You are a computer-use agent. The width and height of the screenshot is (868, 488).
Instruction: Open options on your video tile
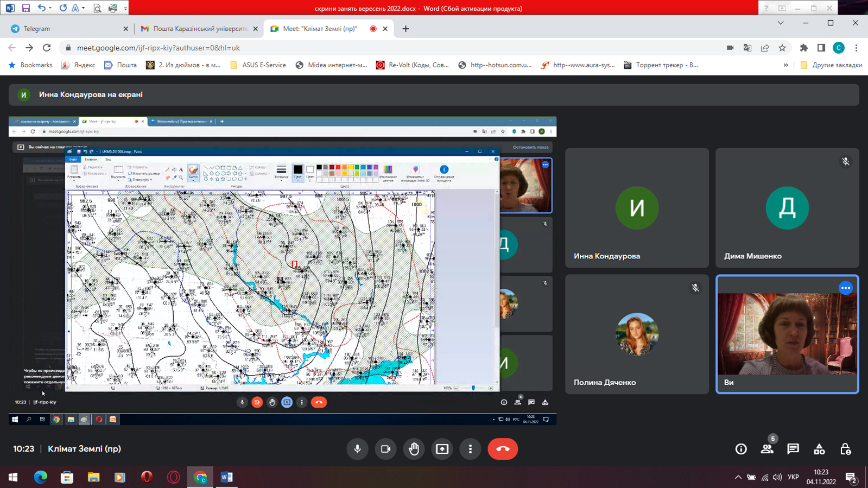(845, 288)
